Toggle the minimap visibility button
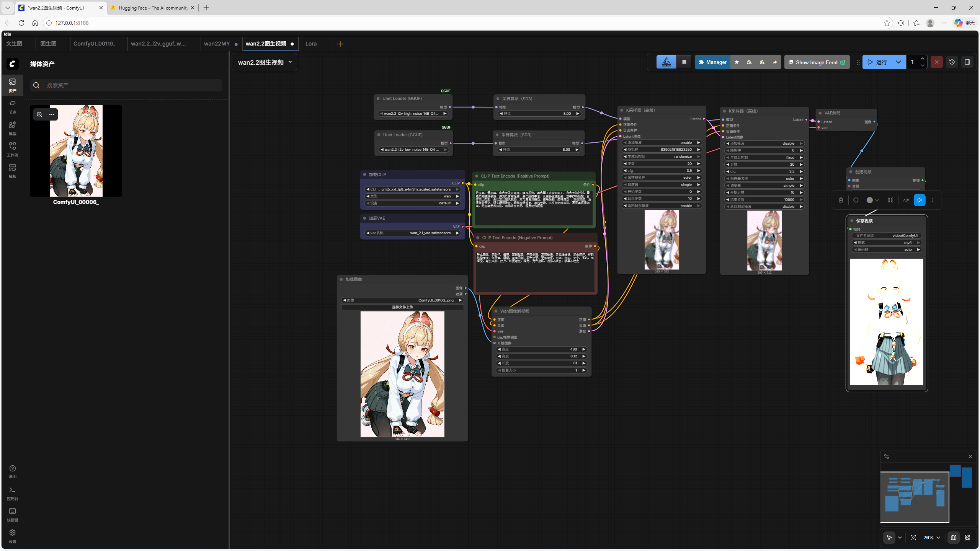The image size is (980, 551). 953,538
